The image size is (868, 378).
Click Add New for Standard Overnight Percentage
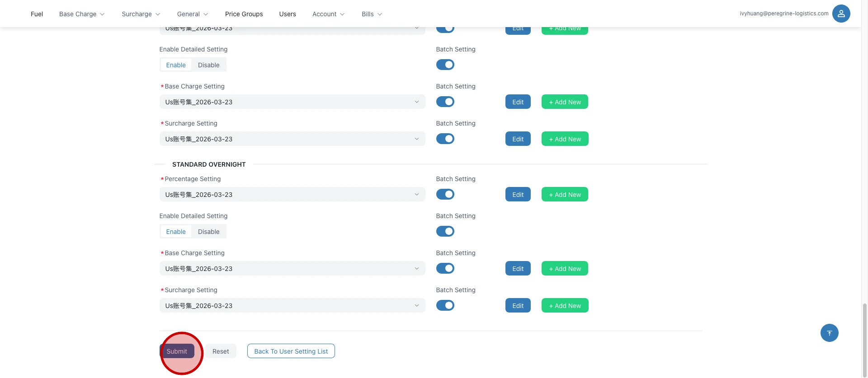tap(565, 194)
